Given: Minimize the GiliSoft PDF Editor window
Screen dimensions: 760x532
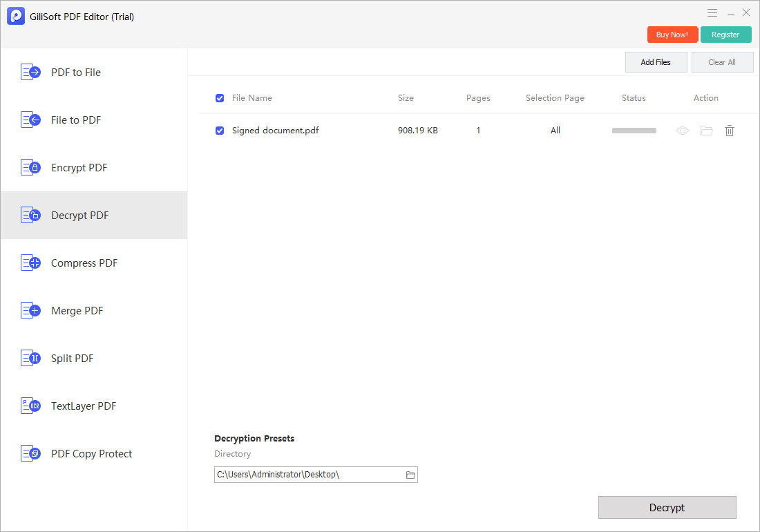Looking at the screenshot, I should [730, 13].
